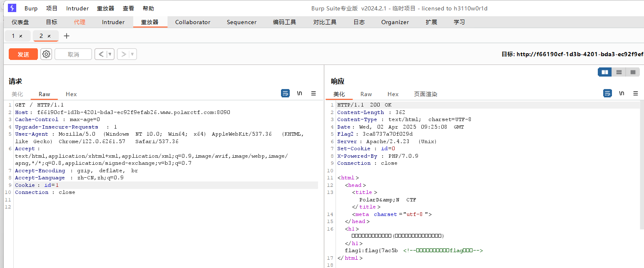The height and width of the screenshot is (268, 644).
Task: Click the Accept-Language header in request
Action: pos(69,178)
